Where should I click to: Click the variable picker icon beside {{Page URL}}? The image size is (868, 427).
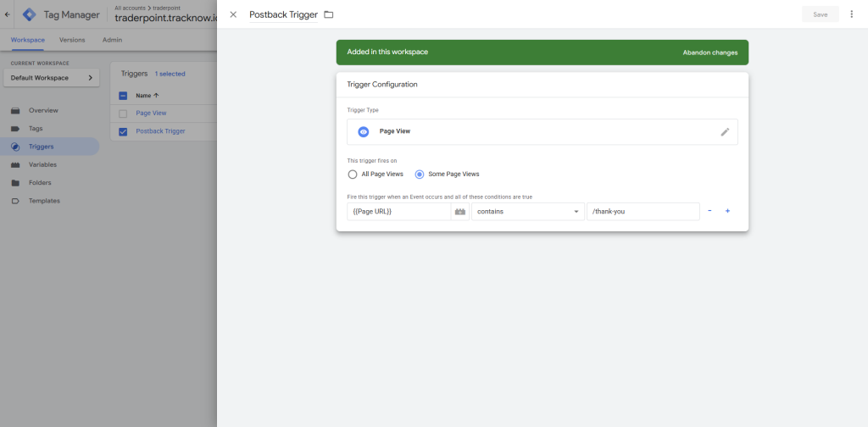point(460,211)
